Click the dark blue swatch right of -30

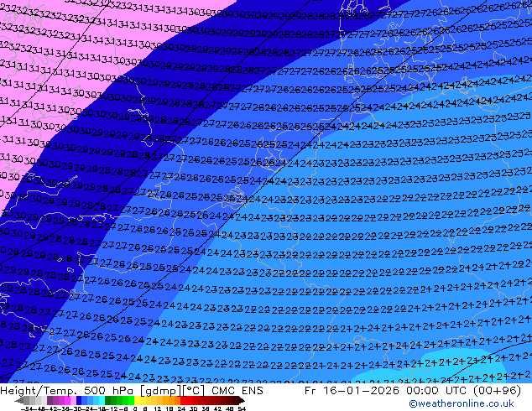[79, 400]
